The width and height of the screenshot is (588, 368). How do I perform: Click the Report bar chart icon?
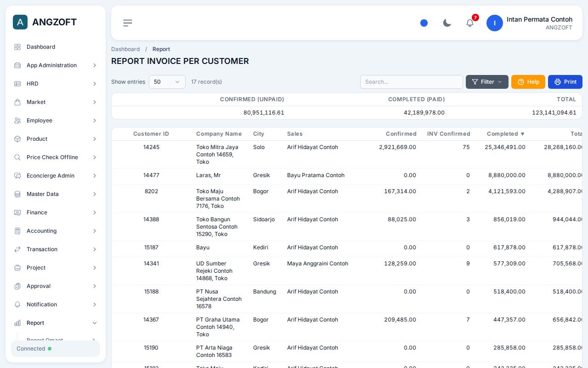coord(17,323)
